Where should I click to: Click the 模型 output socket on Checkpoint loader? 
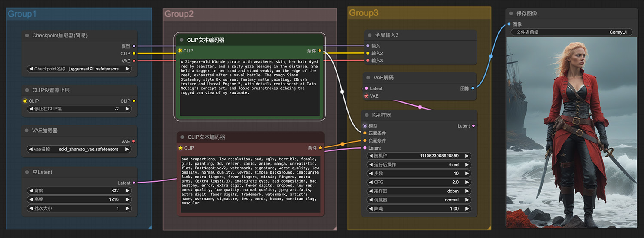134,46
